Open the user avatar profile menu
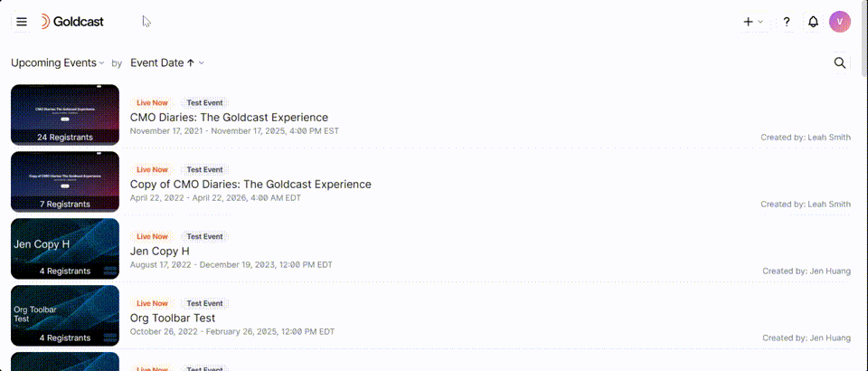This screenshot has height=371, width=868. pos(840,22)
